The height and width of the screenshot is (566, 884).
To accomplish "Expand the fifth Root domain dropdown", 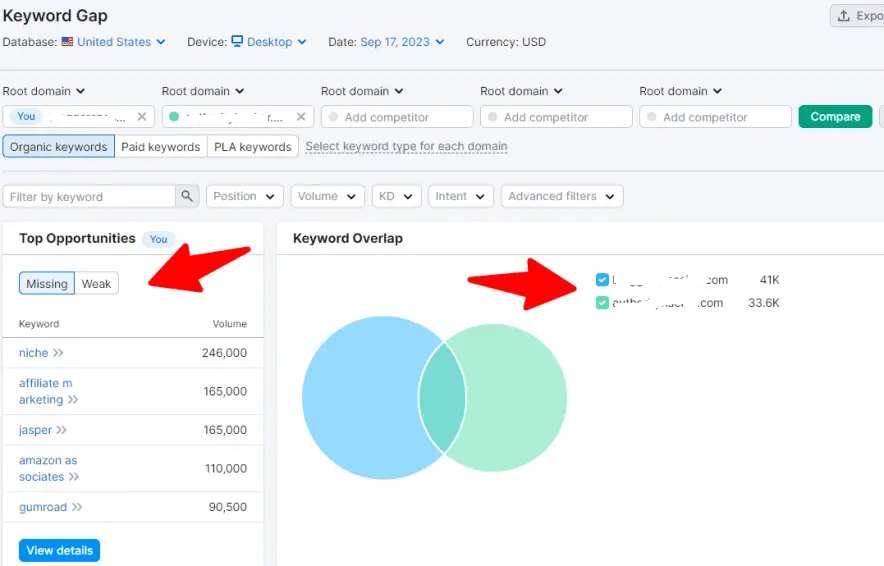I will [x=680, y=91].
